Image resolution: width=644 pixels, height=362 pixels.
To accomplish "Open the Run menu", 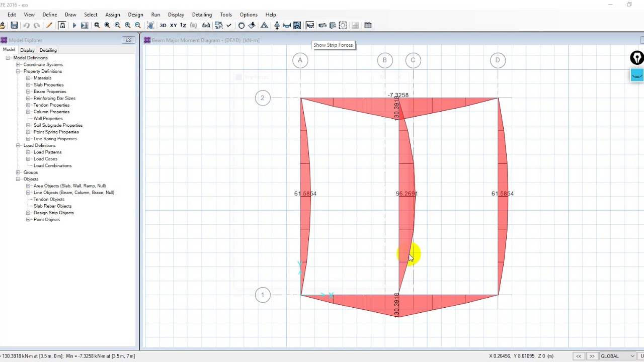I will click(155, 15).
